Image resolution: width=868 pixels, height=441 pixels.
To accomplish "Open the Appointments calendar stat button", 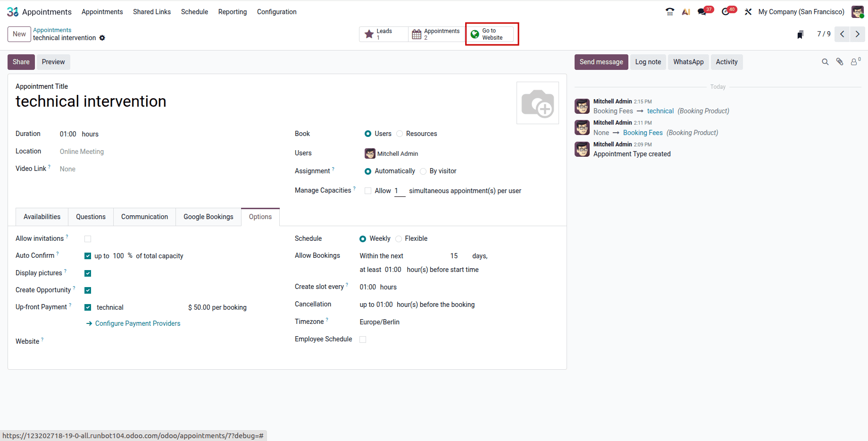I will point(436,34).
